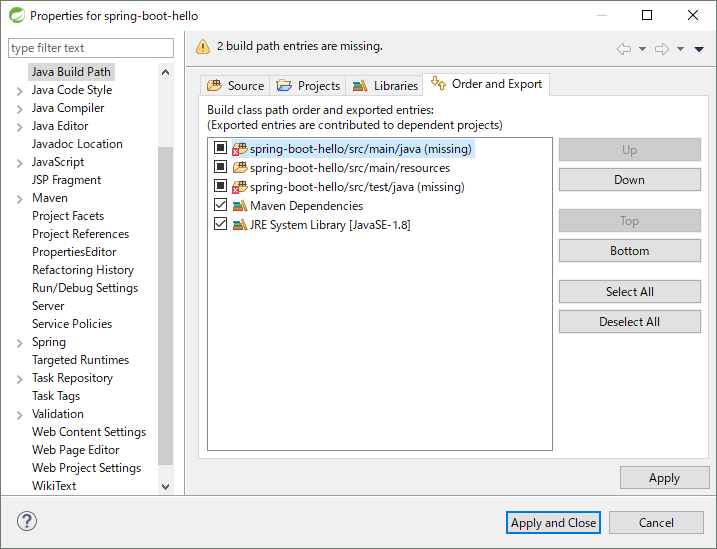
Task: Open PropertiesEditor settings page
Action: coord(74,252)
